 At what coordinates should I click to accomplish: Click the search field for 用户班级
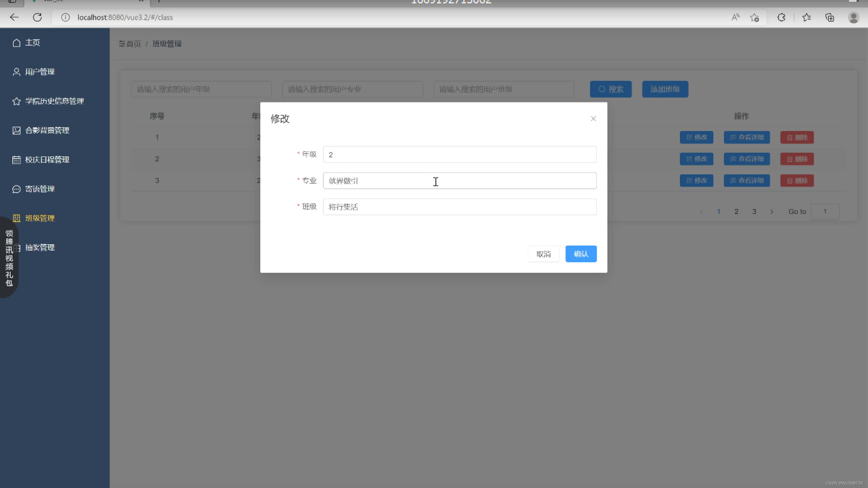[x=504, y=89]
